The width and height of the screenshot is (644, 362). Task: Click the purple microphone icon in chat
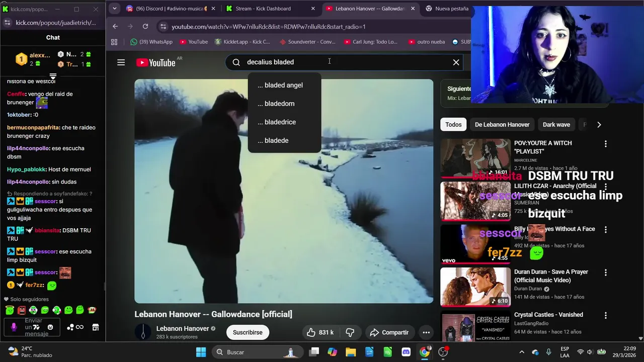coord(14,327)
